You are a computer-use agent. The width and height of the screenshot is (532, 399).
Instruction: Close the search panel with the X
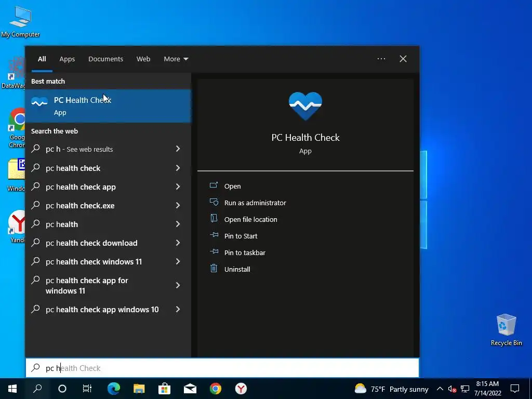coord(403,59)
